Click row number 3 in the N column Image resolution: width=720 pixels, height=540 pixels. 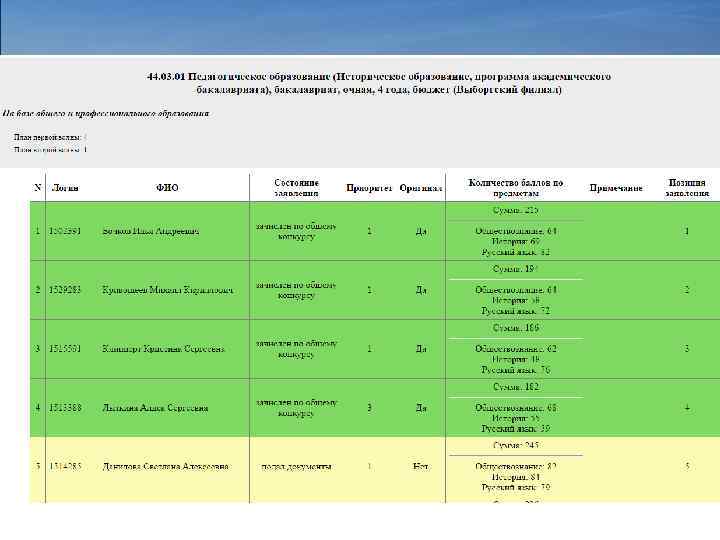pos(38,349)
